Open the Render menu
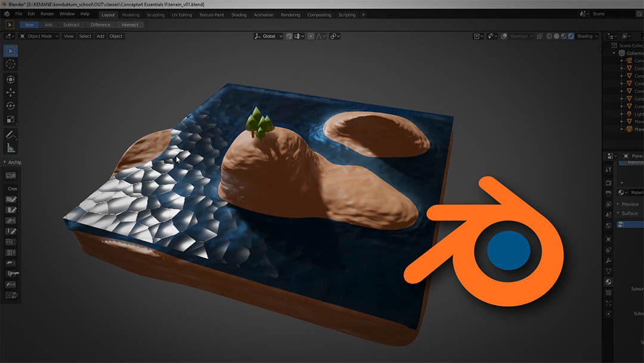The image size is (644, 363). (47, 14)
